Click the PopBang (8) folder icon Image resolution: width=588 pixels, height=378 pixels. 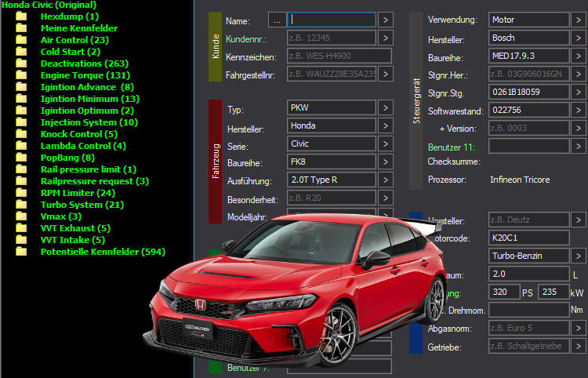point(21,158)
